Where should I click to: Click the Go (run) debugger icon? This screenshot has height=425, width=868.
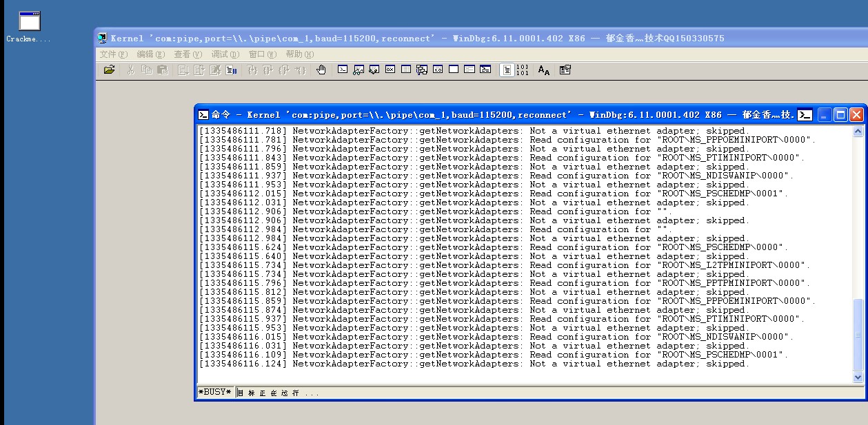click(182, 70)
